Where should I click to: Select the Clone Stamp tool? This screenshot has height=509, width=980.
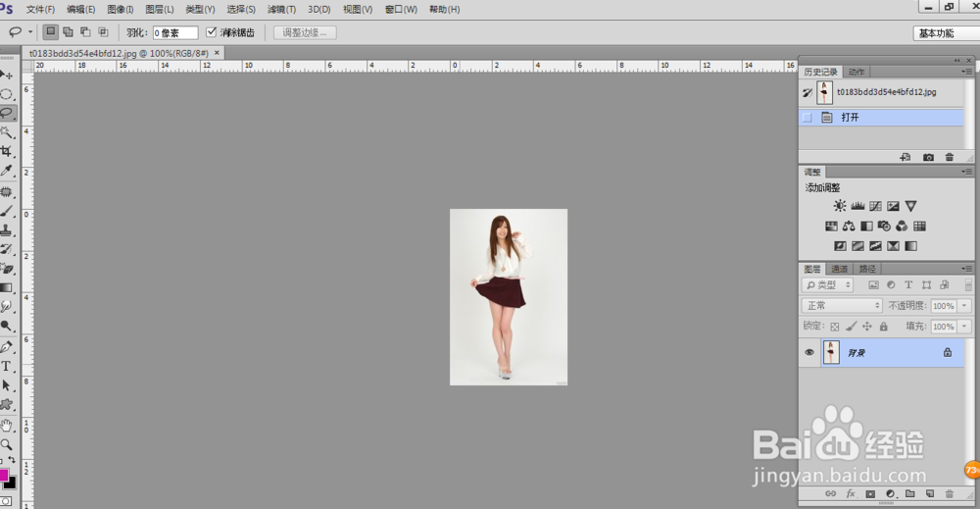(x=6, y=230)
